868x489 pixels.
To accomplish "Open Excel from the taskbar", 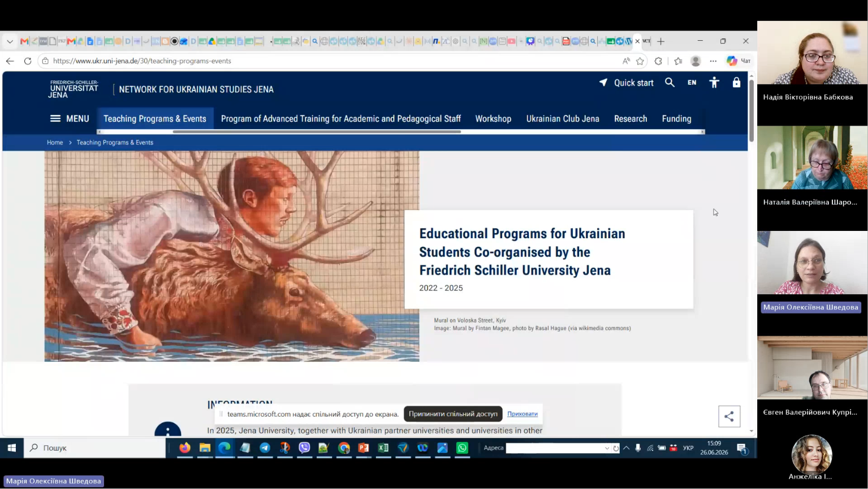I will [383, 448].
